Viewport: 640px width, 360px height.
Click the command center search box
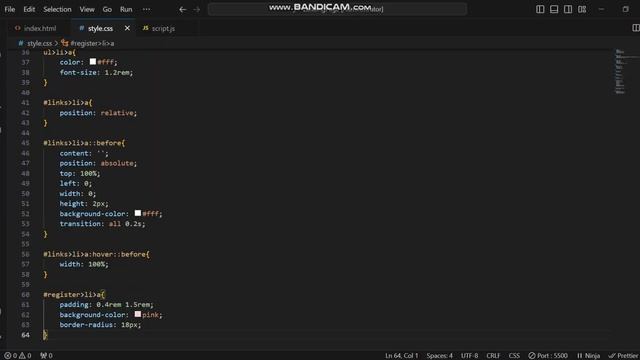(x=337, y=9)
